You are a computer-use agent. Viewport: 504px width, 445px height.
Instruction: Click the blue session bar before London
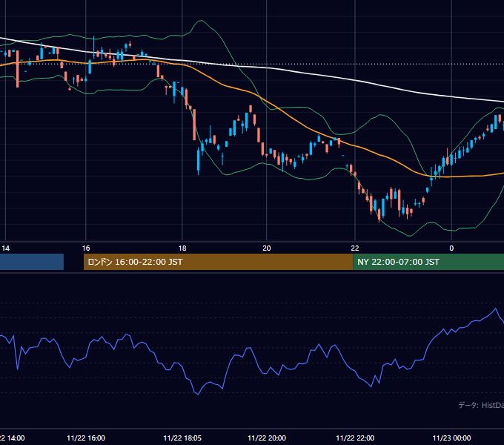tap(32, 262)
